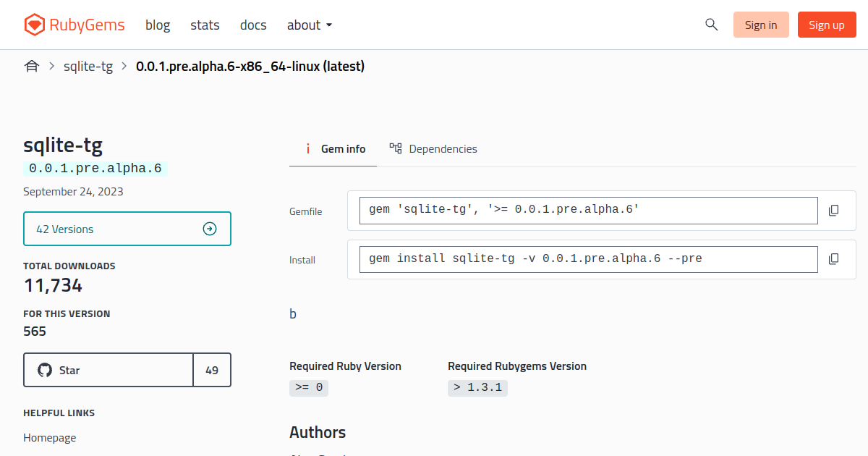Click the Gemfile code field
The height and width of the screenshot is (456, 868).
coord(589,211)
